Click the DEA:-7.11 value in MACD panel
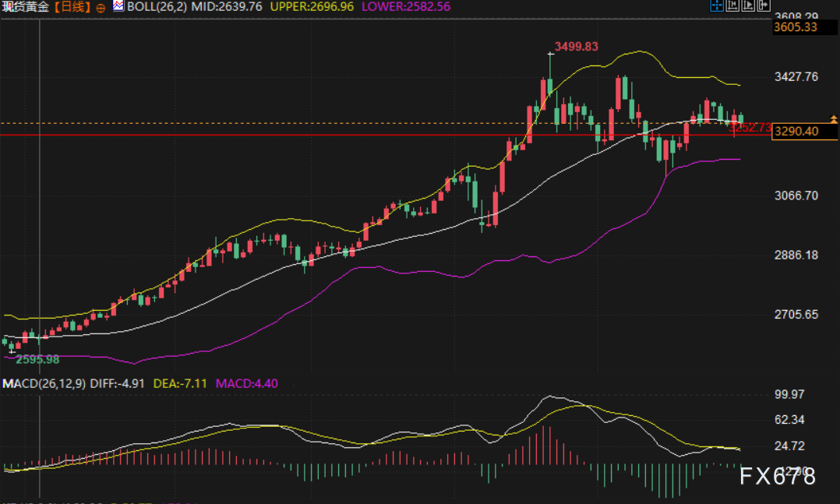This screenshot has height=504, width=840. 181,383
